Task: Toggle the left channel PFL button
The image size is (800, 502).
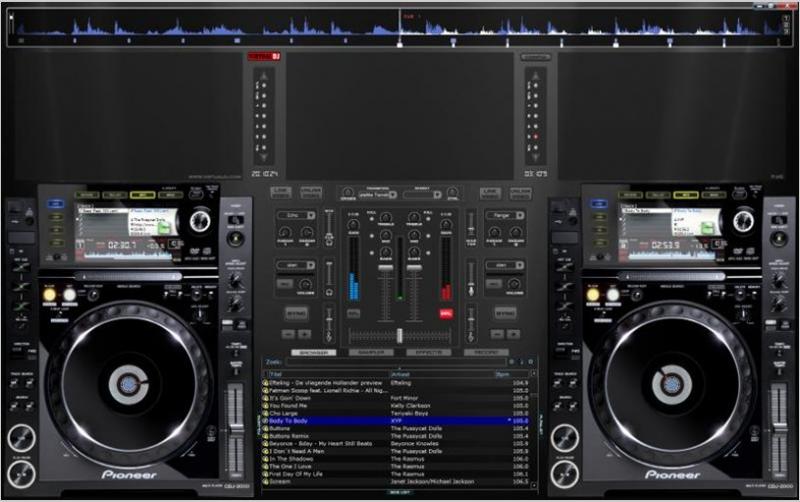Action: 353,313
